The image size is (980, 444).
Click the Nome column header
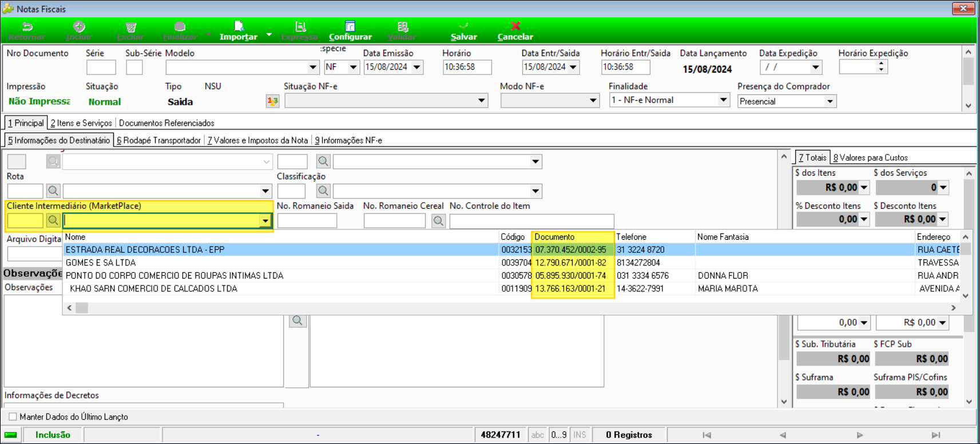(280, 237)
